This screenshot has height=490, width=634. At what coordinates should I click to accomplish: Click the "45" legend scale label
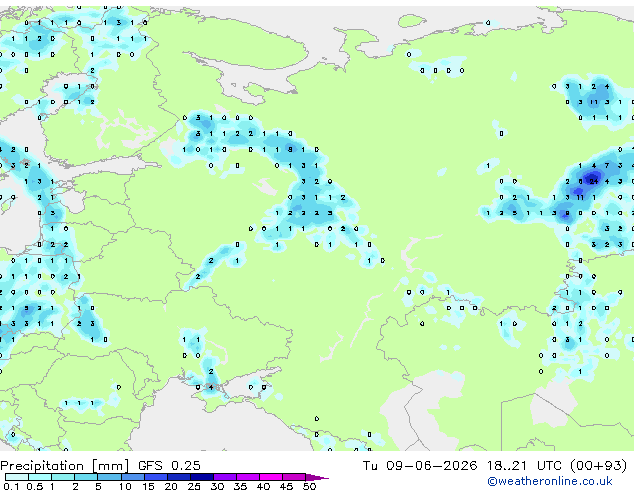tap(286, 486)
